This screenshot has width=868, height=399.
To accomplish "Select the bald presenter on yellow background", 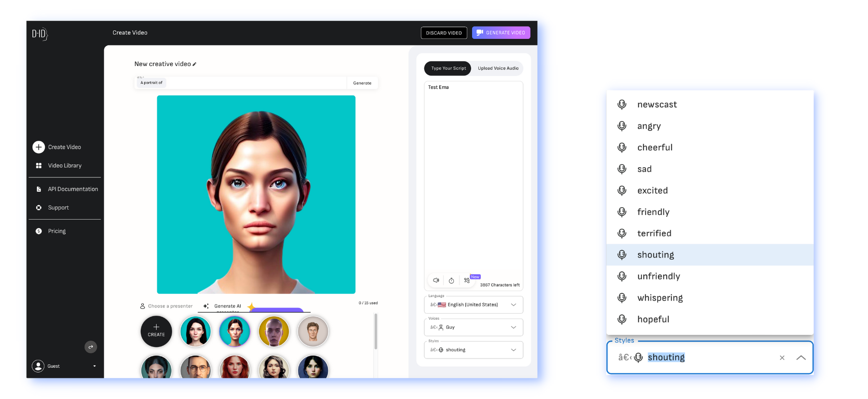I will coord(274,332).
